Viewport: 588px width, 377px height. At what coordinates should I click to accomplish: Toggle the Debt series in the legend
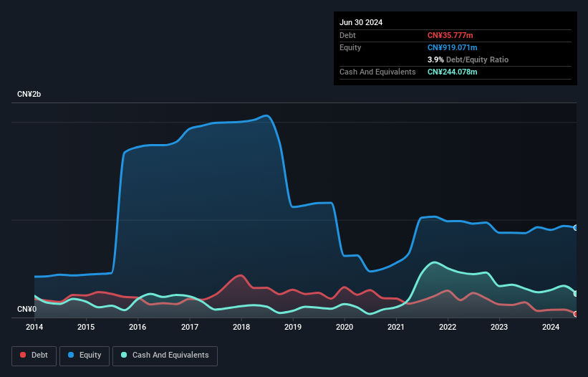point(34,355)
